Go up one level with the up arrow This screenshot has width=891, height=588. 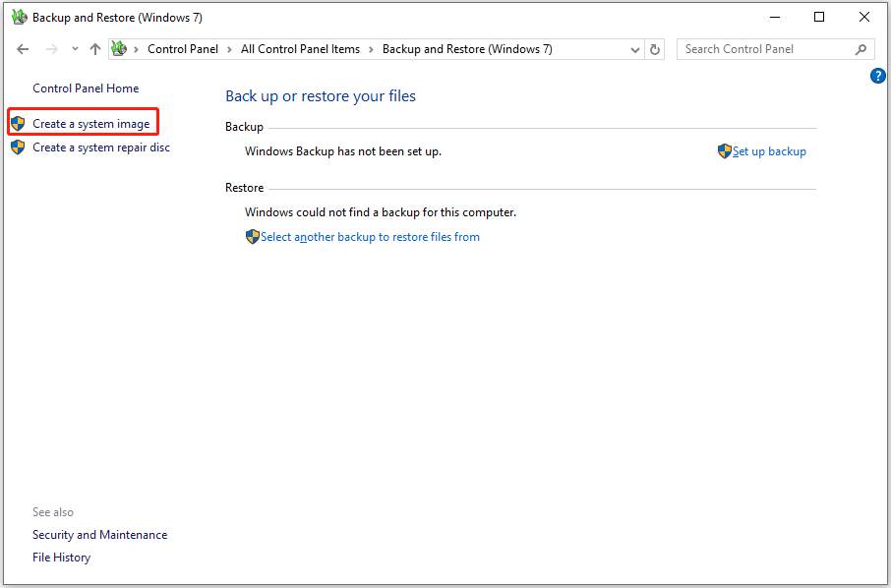pos(95,48)
